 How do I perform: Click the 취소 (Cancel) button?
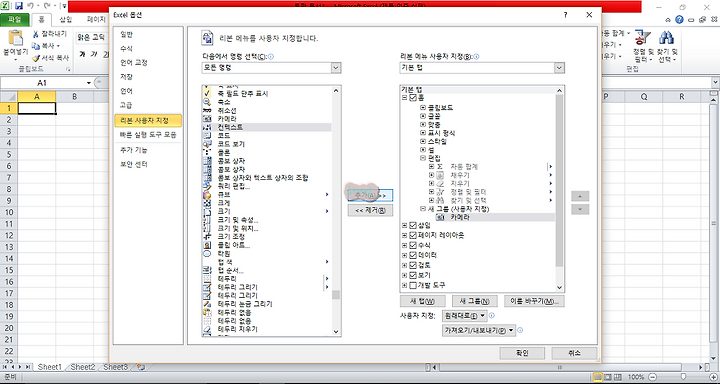[x=574, y=353]
